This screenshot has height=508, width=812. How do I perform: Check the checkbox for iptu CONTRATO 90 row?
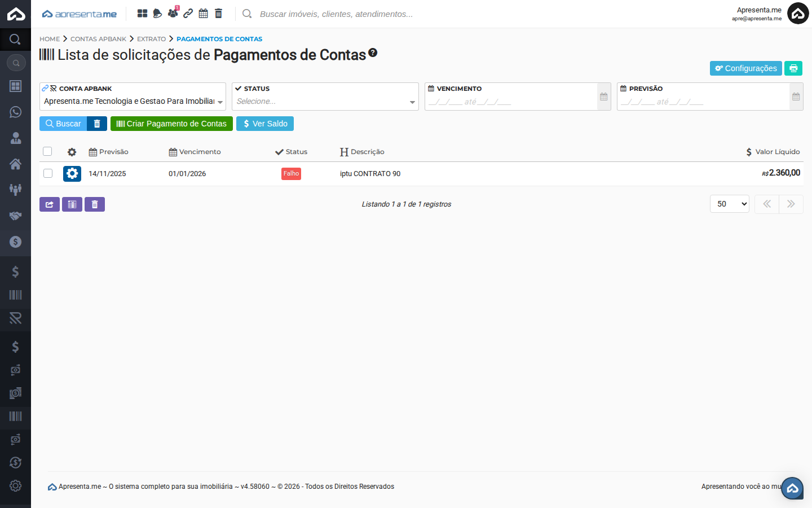click(x=48, y=173)
